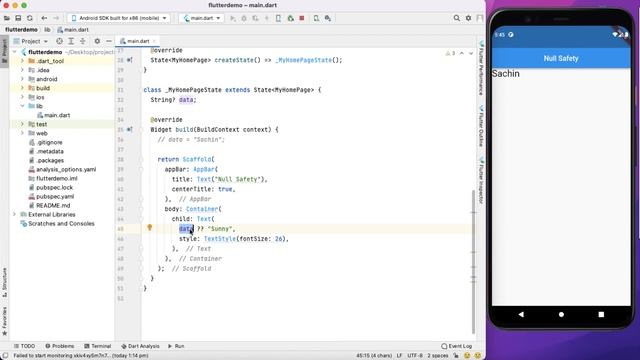The height and width of the screenshot is (360, 640).
Task: Collapse the flutterdemo root folder
Action: [15, 52]
